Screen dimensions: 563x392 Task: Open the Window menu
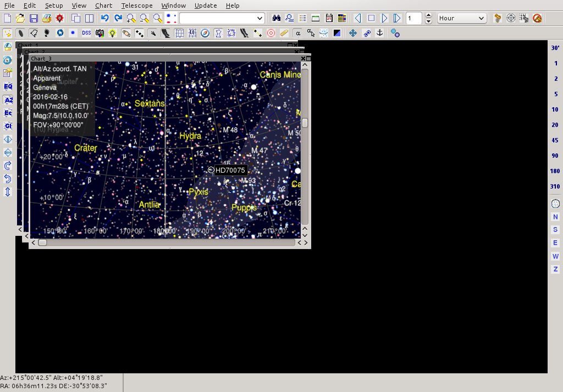click(x=173, y=5)
